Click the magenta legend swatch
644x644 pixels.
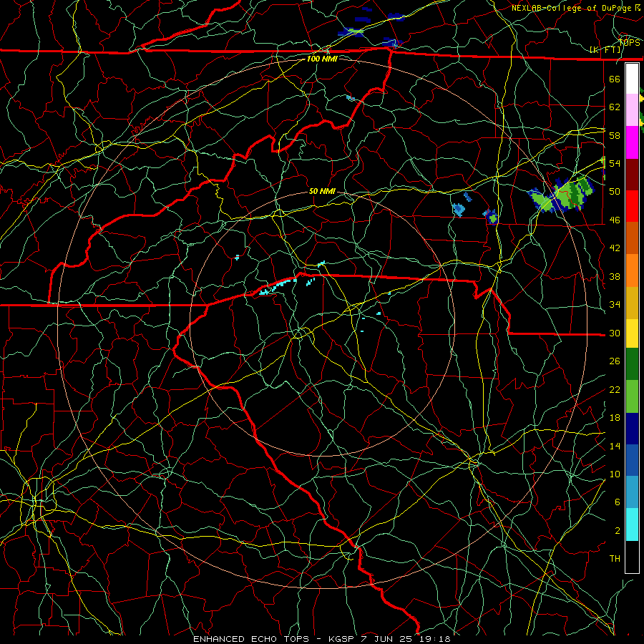pos(632,142)
